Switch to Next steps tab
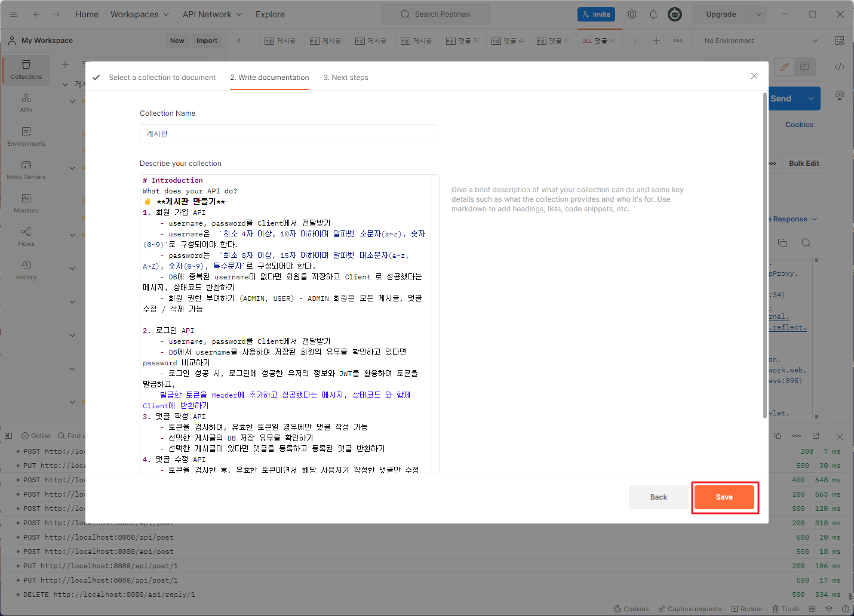The height and width of the screenshot is (616, 854). coord(346,78)
